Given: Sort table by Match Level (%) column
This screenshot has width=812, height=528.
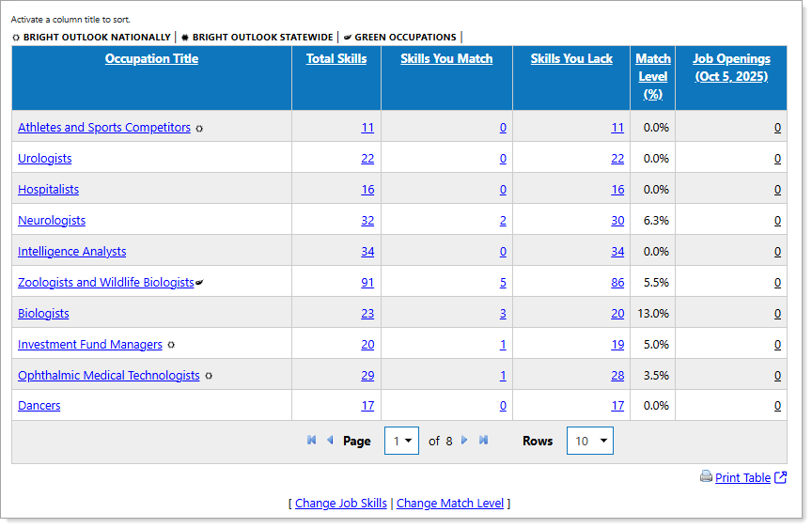Looking at the screenshot, I should pyautogui.click(x=652, y=76).
